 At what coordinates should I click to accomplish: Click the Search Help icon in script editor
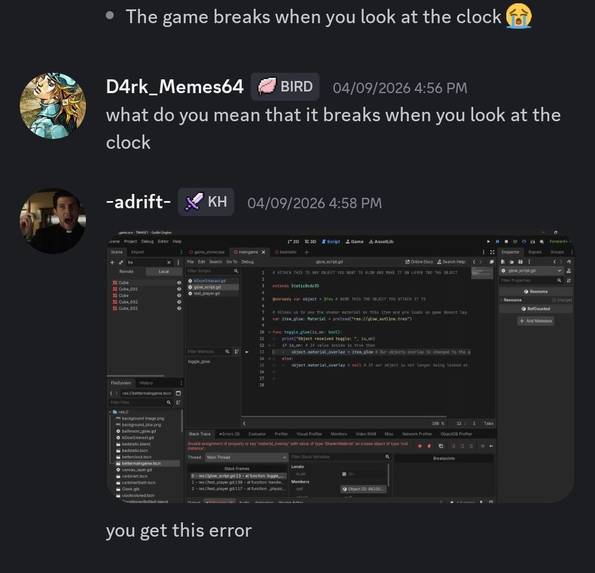pos(451,262)
